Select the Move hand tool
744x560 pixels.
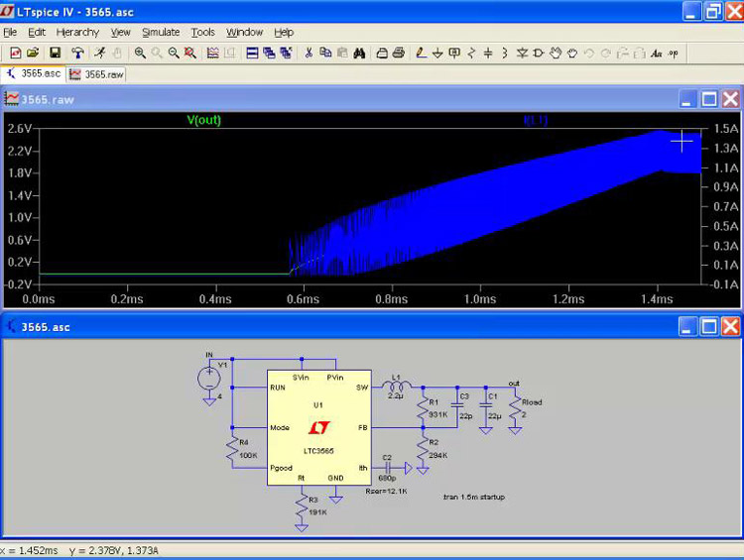coord(556,54)
